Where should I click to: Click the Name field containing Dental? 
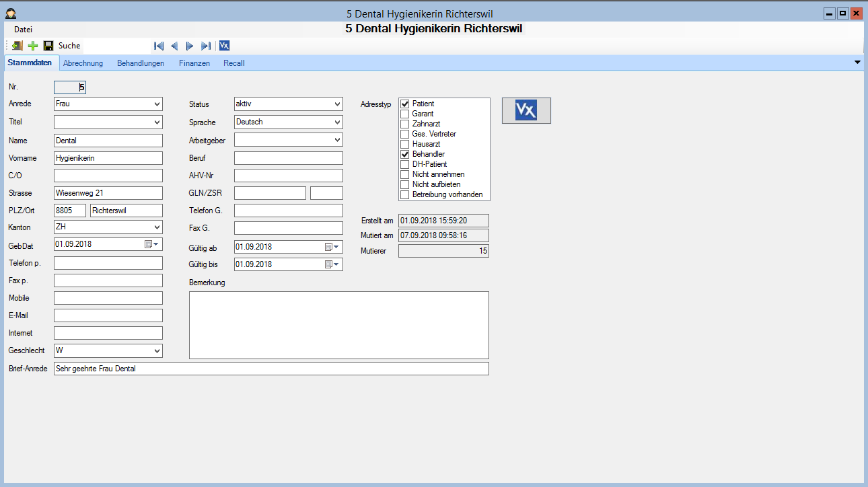pyautogui.click(x=108, y=141)
